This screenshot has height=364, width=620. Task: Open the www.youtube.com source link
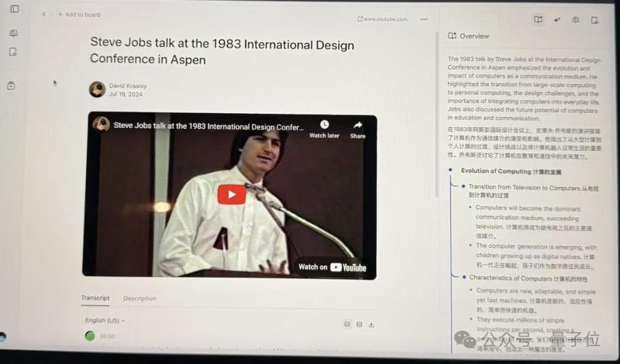click(x=382, y=19)
